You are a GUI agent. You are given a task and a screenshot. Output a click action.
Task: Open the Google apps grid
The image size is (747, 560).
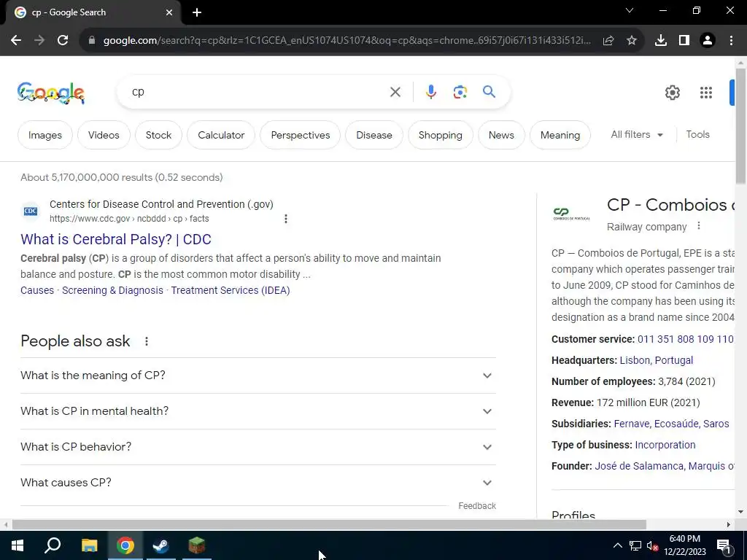[x=706, y=93]
